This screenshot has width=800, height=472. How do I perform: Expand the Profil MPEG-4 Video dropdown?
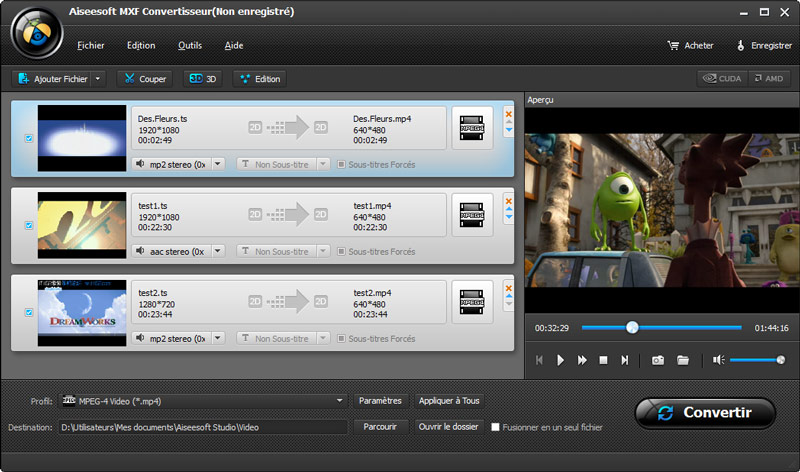[339, 401]
